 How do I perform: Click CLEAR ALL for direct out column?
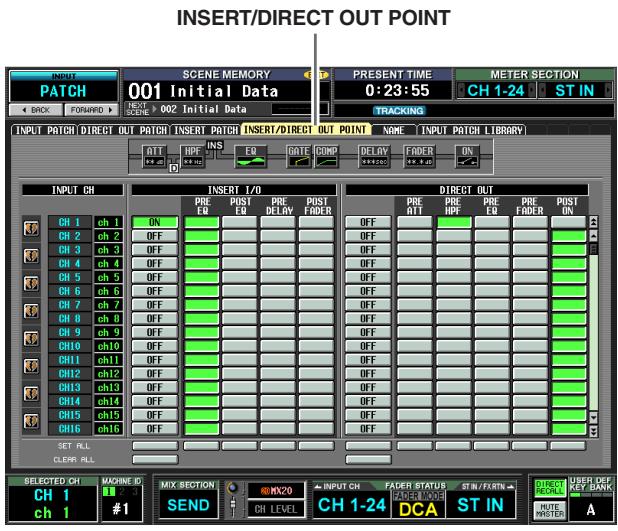pyautogui.click(x=369, y=459)
